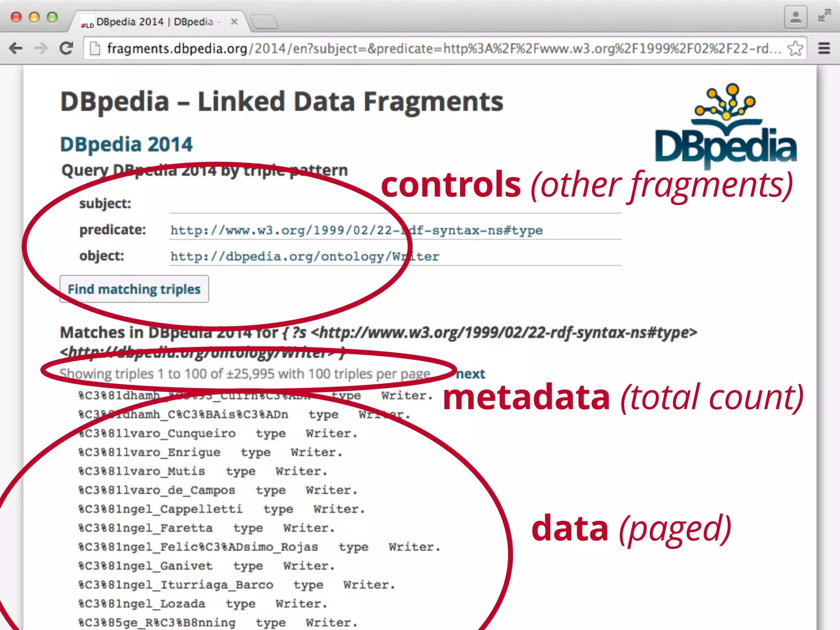840x630 pixels.
Task: Click the browser forward arrow
Action: 41,48
